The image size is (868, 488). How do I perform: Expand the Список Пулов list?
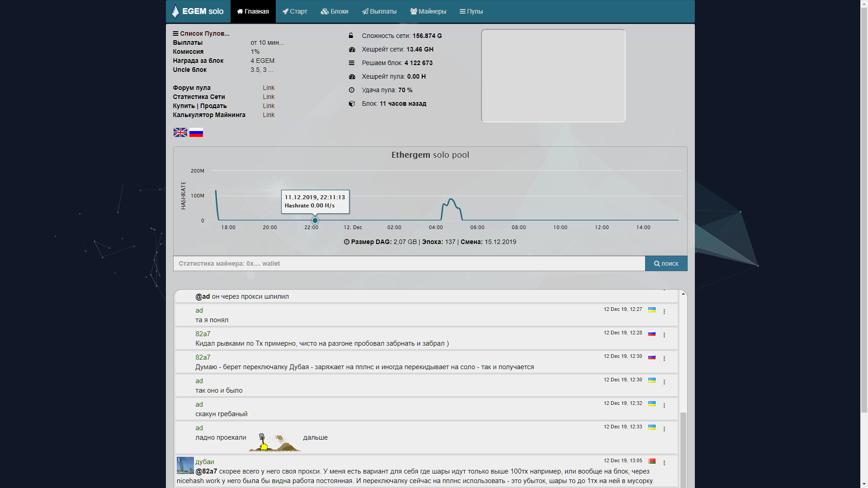[201, 33]
